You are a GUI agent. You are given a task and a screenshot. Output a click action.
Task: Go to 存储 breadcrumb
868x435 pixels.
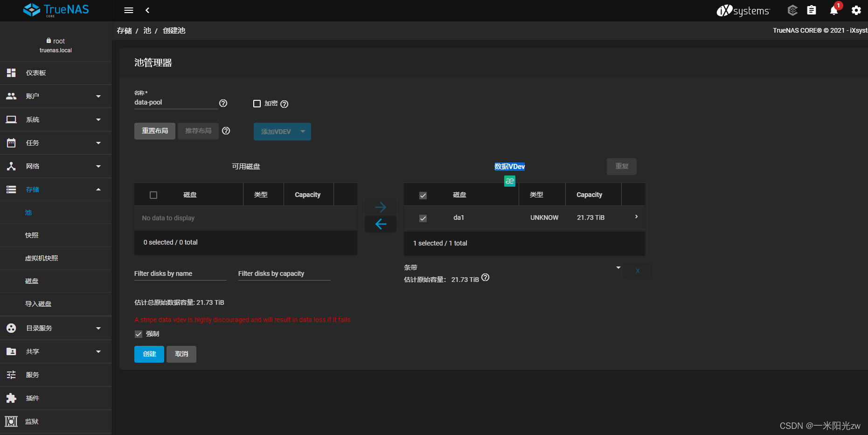pos(125,30)
